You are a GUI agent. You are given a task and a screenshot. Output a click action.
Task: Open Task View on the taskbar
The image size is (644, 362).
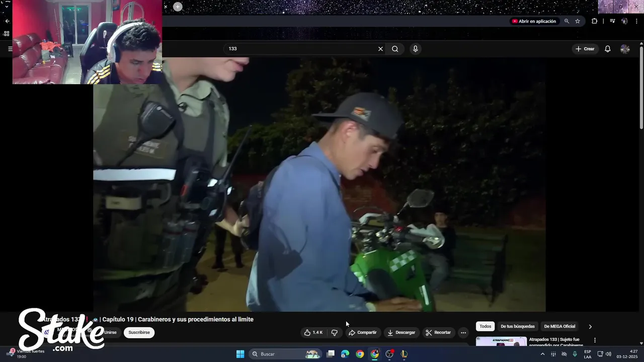point(331,354)
